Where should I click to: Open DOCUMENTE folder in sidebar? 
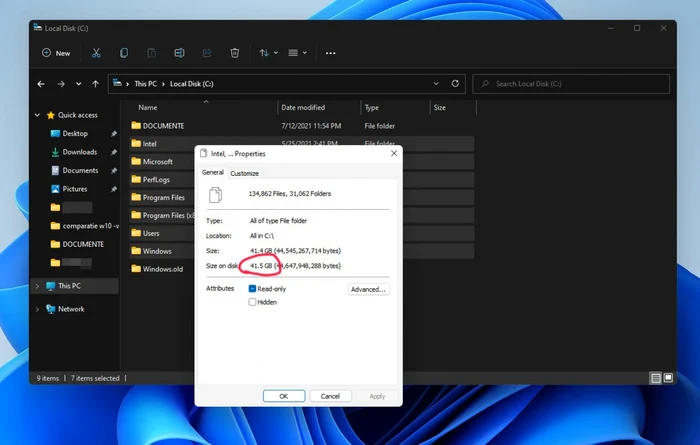click(83, 244)
